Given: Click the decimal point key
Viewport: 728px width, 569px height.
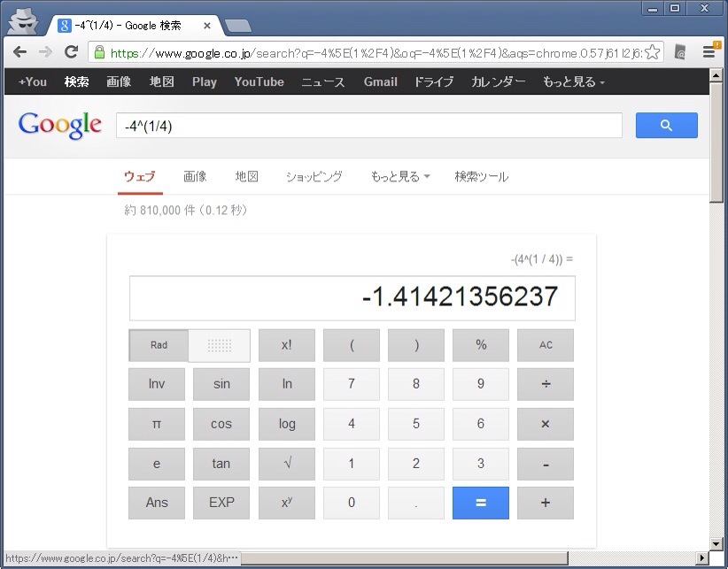Looking at the screenshot, I should (416, 503).
